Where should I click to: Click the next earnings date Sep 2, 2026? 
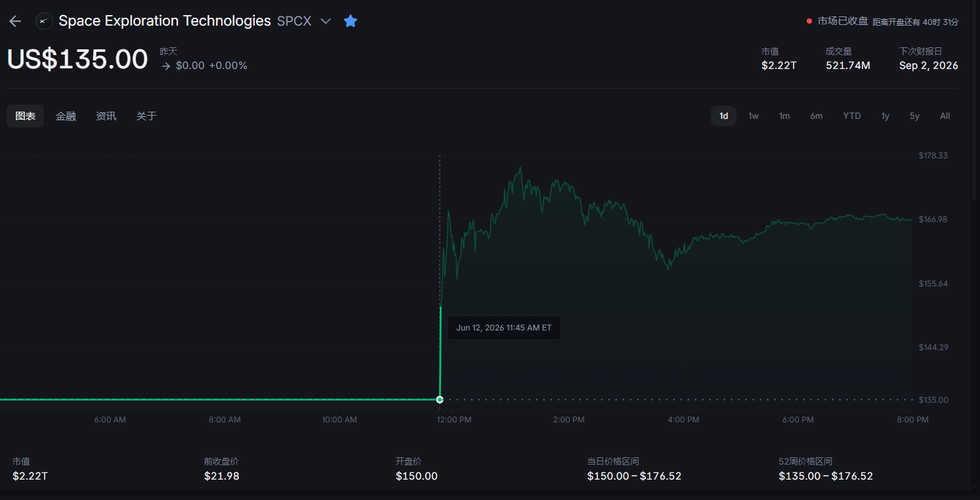929,66
